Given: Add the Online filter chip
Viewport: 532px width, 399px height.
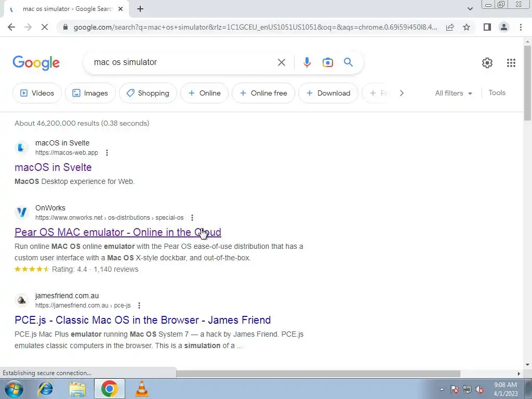Looking at the screenshot, I should 204,93.
